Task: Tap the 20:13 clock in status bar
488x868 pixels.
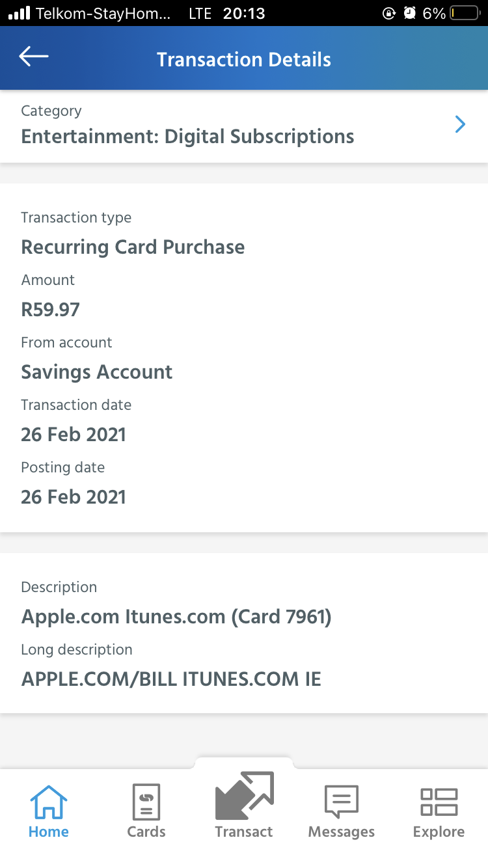Action: coord(244,13)
